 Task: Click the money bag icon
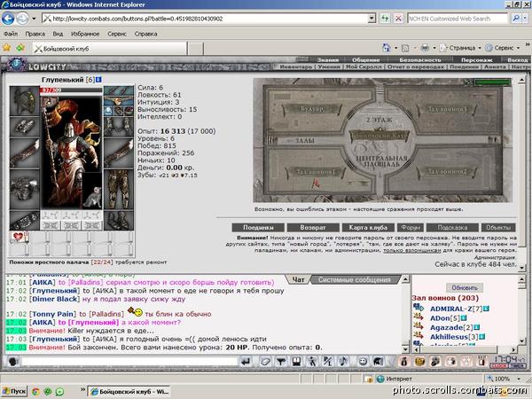tap(404, 362)
